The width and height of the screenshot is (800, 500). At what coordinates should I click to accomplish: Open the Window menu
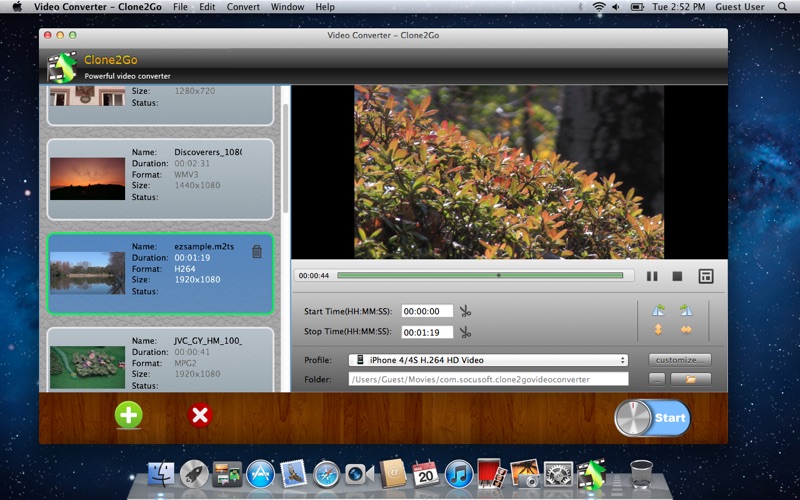[287, 7]
